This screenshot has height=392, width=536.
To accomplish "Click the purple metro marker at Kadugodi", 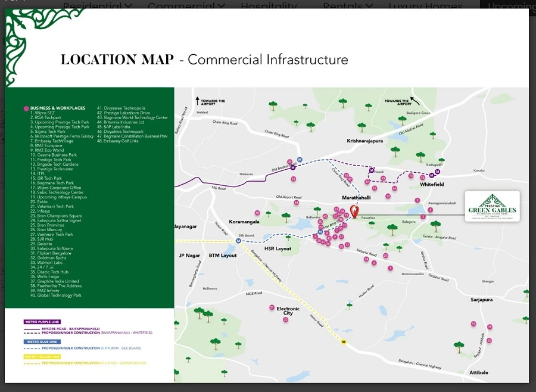I will pyautogui.click(x=437, y=172).
